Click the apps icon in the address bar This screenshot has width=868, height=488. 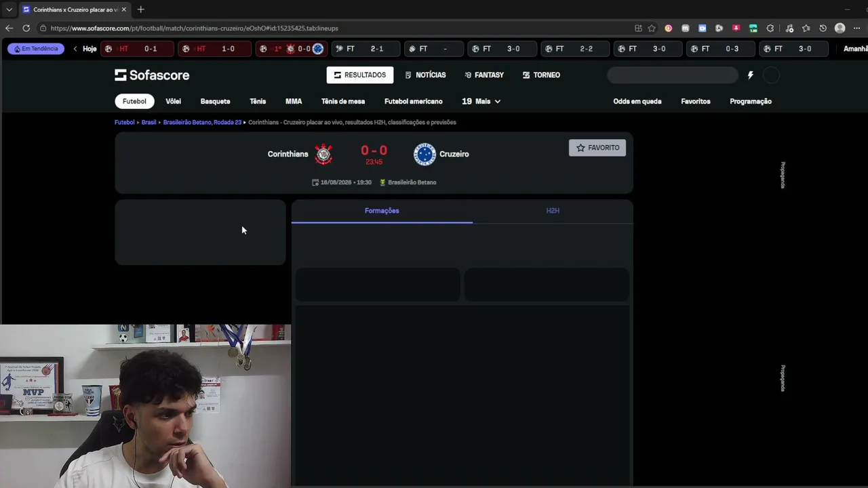coord(638,28)
